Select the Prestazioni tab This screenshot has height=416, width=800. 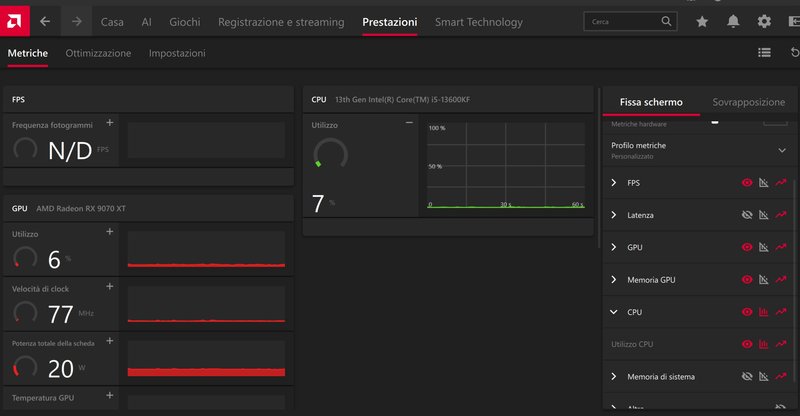pos(390,22)
